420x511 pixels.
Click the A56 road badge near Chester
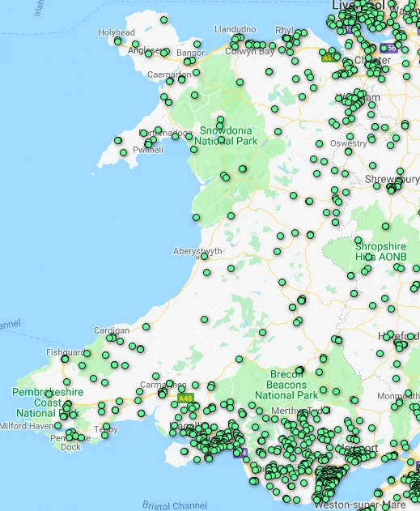point(389,48)
